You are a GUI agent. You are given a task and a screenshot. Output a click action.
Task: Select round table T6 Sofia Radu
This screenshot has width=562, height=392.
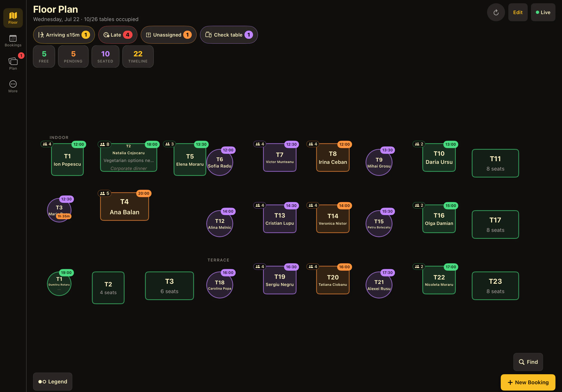point(220,163)
